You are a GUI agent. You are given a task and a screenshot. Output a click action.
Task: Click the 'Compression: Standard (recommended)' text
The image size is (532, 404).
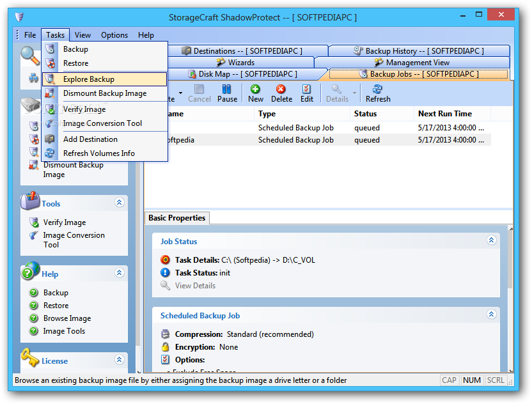244,334
